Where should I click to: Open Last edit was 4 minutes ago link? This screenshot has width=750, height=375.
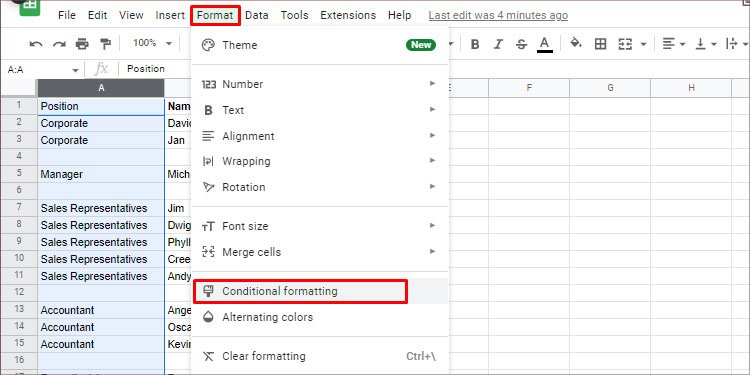point(498,15)
